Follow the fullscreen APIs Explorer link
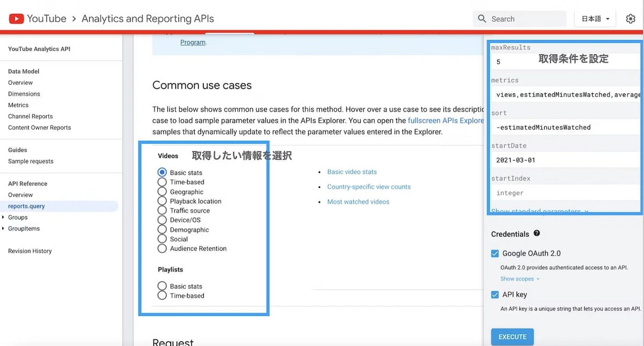The width and height of the screenshot is (644, 346). point(446,121)
